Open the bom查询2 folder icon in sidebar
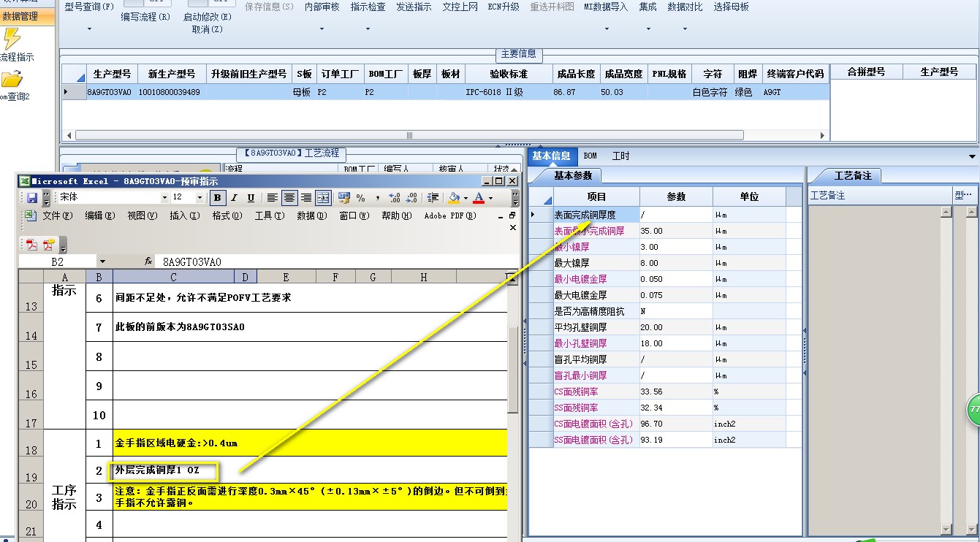This screenshot has height=542, width=980. tap(12, 80)
